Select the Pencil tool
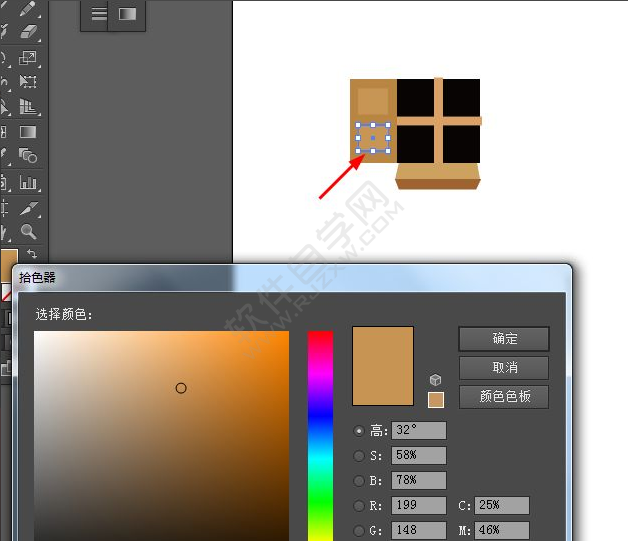This screenshot has width=628, height=541. (28, 9)
